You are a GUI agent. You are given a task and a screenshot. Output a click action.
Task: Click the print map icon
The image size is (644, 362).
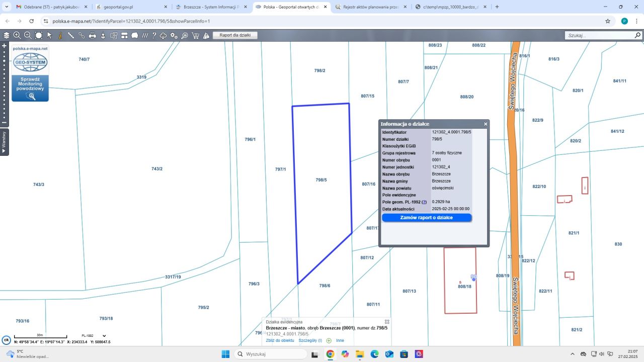[x=92, y=35]
